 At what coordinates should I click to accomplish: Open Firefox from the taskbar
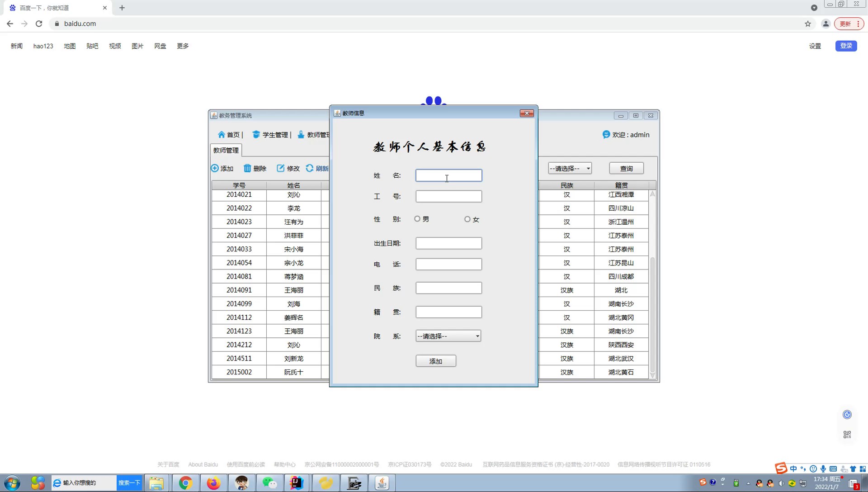[213, 483]
